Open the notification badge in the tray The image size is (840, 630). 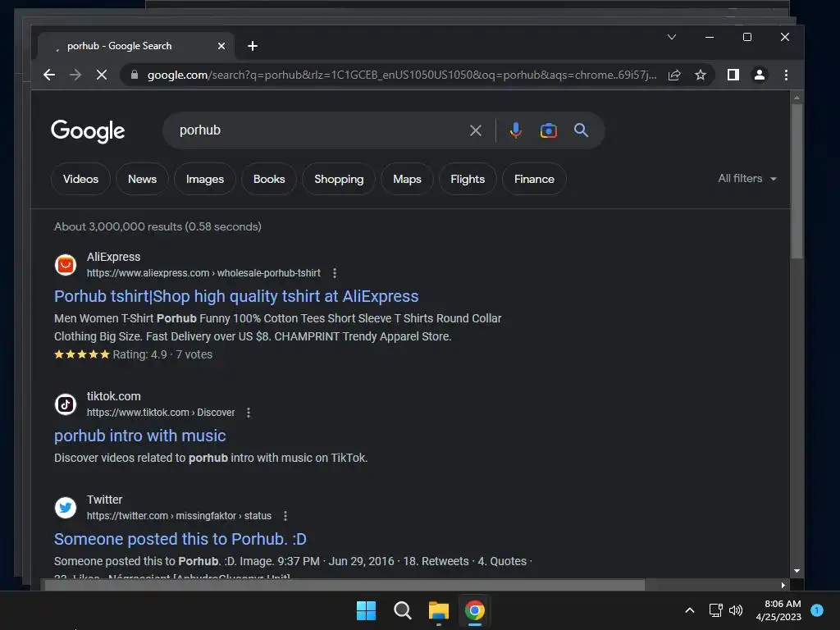[817, 610]
